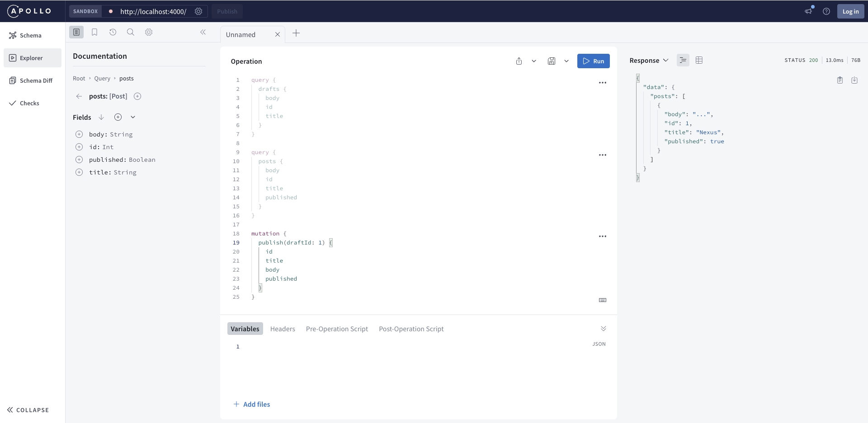The height and width of the screenshot is (423, 868).
Task: Open options menu for first query
Action: tap(603, 83)
